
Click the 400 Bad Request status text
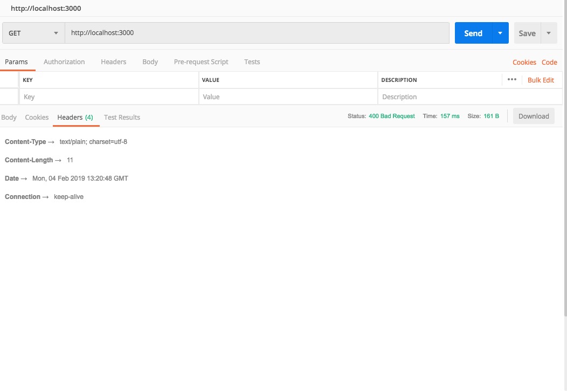392,116
